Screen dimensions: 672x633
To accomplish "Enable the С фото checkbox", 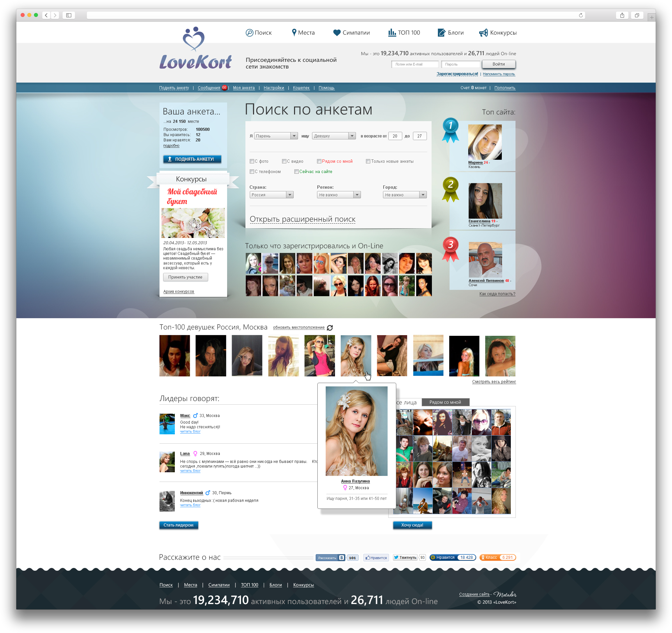I will [252, 161].
